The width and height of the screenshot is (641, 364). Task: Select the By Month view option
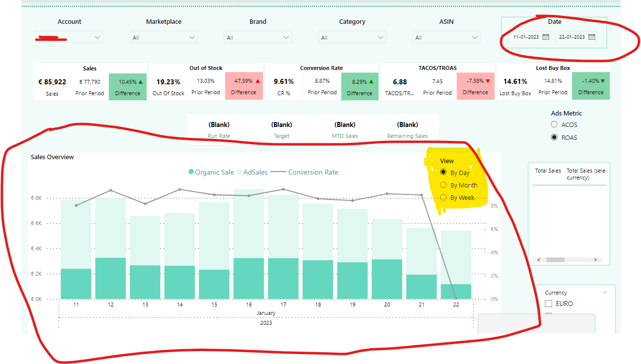[x=444, y=185]
